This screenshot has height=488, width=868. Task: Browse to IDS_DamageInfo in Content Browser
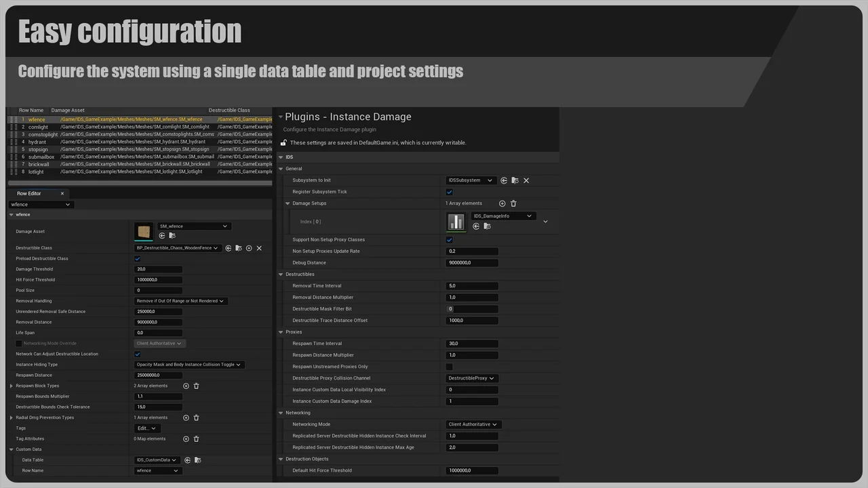487,226
